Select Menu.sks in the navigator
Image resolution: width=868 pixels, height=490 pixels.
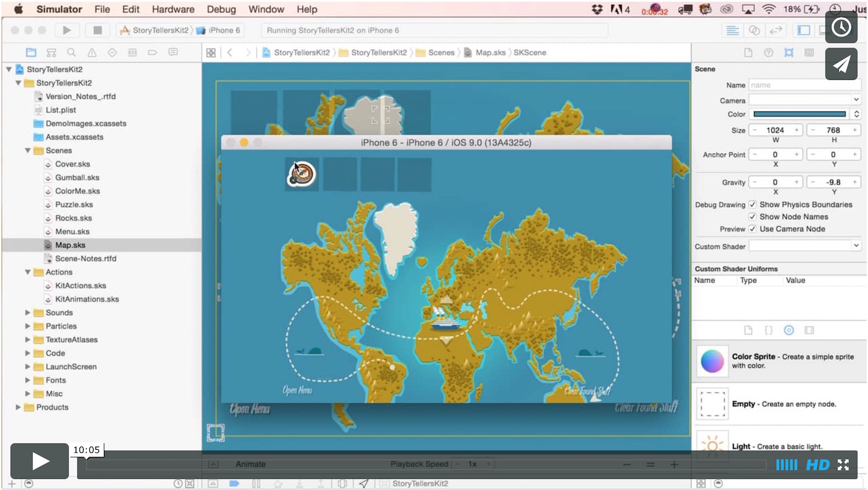pyautogui.click(x=72, y=232)
